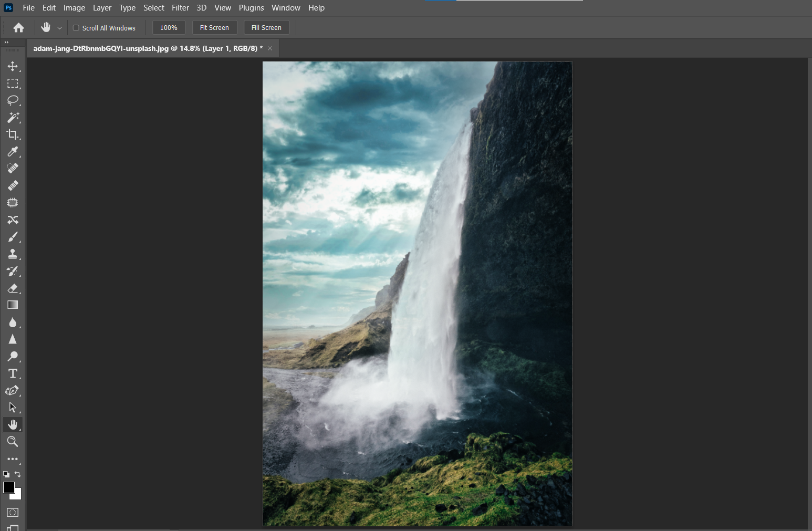Open the Edit Toolbar three-dots menu
Screen dimensions: 812x531
13,459
